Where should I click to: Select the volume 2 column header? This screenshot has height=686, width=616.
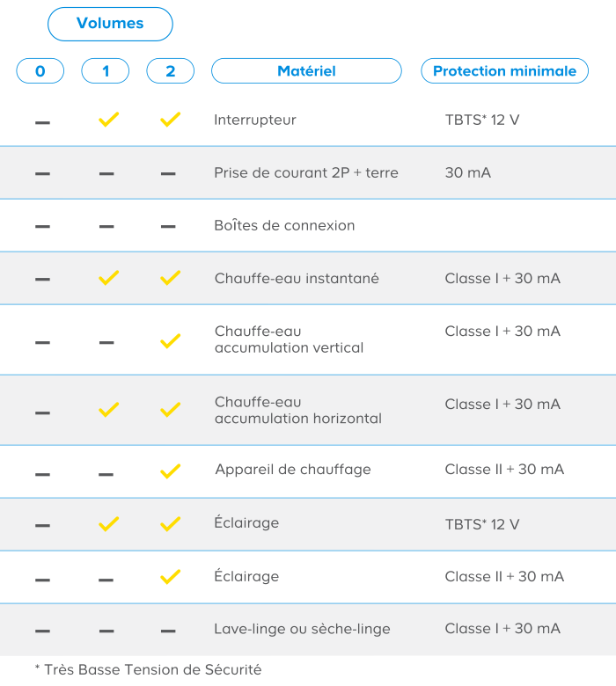click(x=171, y=71)
